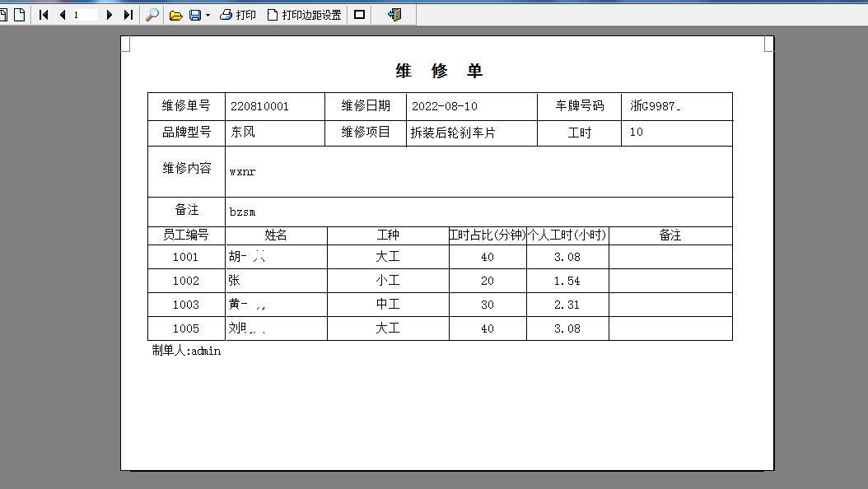Click remark value bzsm

(242, 212)
